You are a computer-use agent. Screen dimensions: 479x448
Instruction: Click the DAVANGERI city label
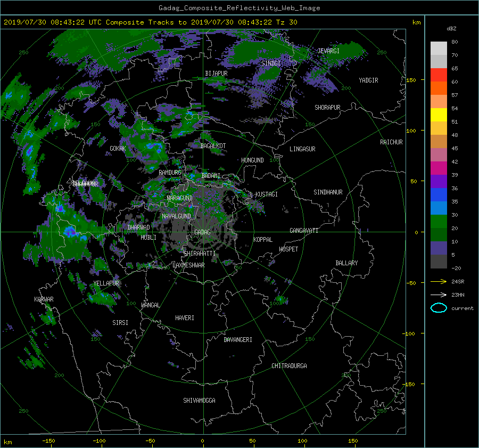[x=238, y=340]
